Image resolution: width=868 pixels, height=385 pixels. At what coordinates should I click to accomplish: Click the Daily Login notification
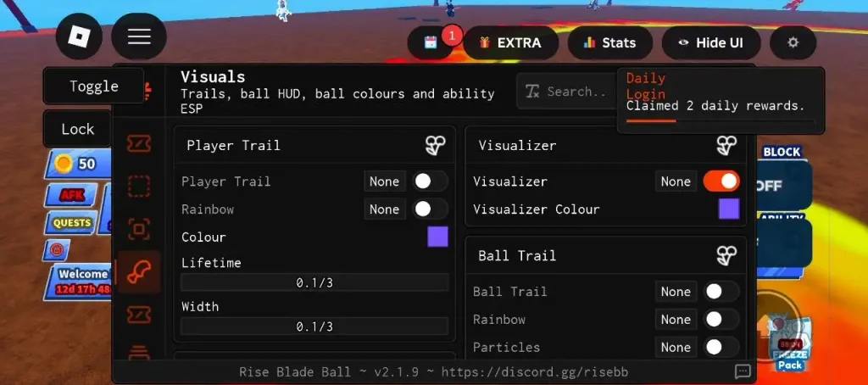[x=721, y=100]
